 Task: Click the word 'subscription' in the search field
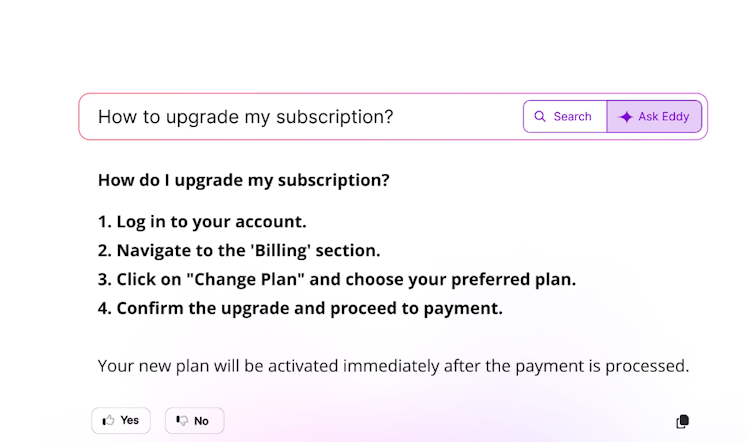tap(328, 117)
